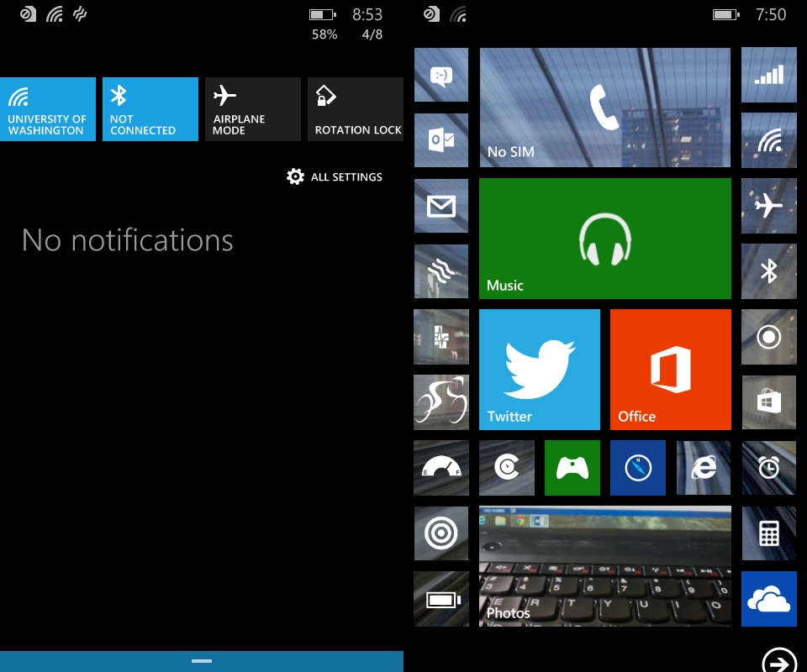Open the Alarms clock tile
The width and height of the screenshot is (807, 672).
(768, 468)
